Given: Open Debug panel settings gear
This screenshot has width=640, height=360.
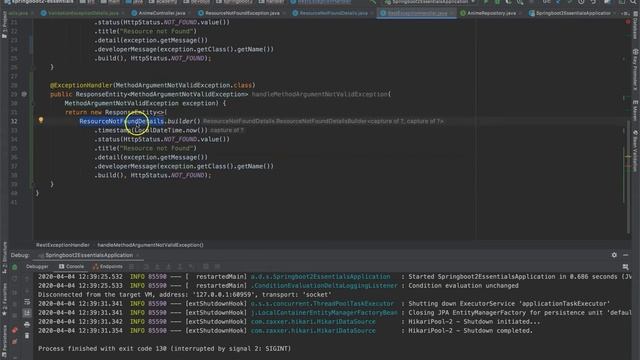Looking at the screenshot, I should pos(614,255).
